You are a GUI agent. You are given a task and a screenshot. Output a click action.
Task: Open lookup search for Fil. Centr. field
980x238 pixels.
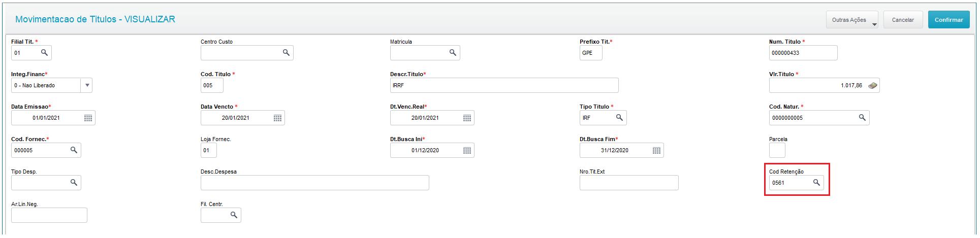point(234,215)
